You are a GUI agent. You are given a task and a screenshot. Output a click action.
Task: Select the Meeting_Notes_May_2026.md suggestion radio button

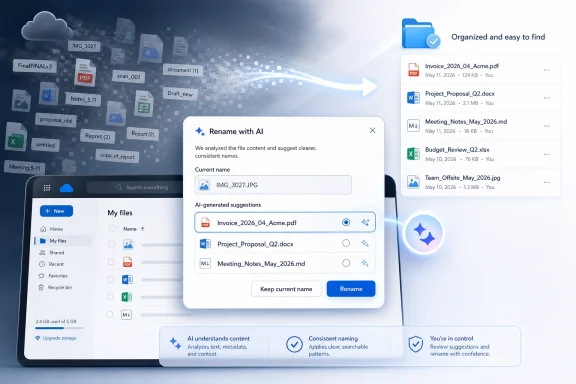click(346, 263)
